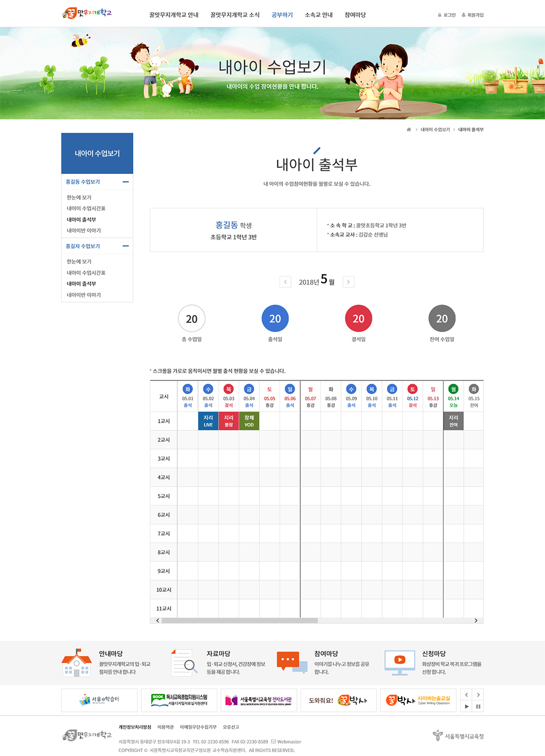Viewport: 545px width, 756px height.
Task: Open 안내마당 schoolhouse icon
Action: 76,663
